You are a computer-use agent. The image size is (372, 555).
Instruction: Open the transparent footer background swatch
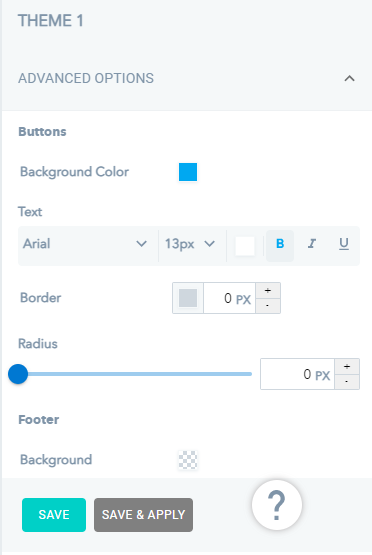(x=188, y=460)
